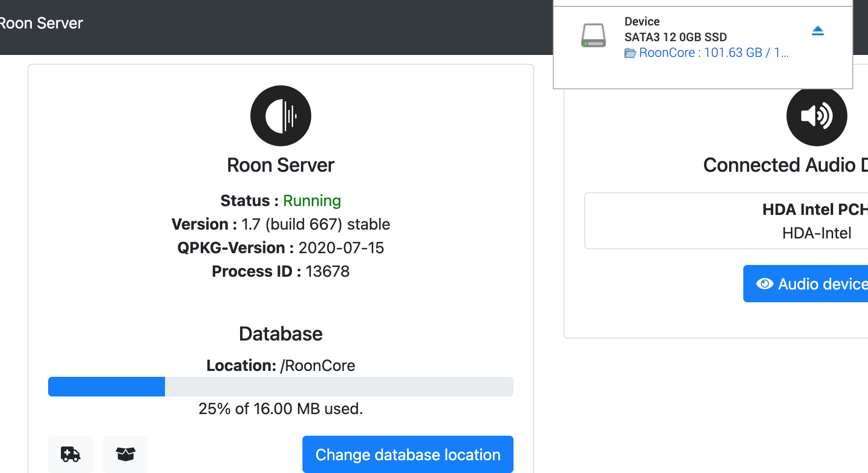868x473 pixels.
Task: Click the Roon Server card heading
Action: click(x=281, y=165)
